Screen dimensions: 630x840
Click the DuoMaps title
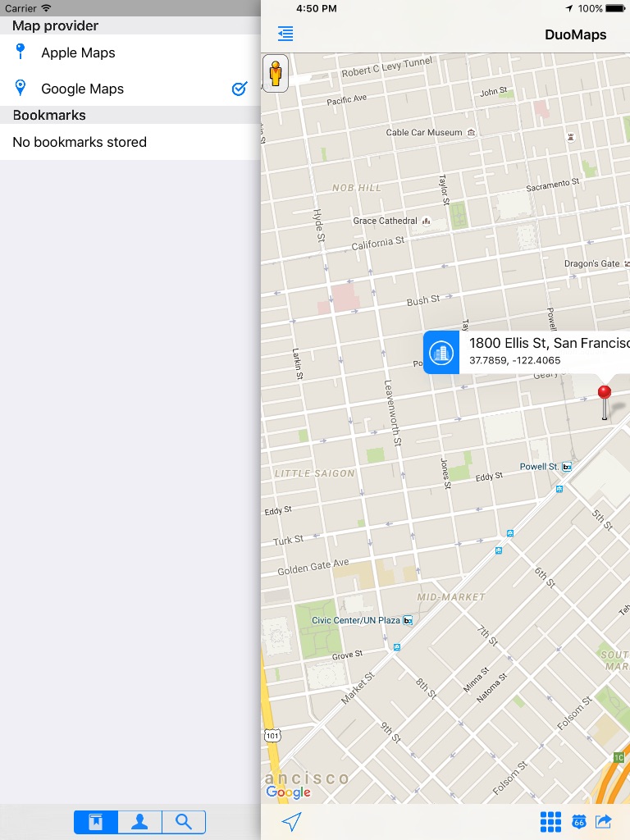click(x=575, y=34)
